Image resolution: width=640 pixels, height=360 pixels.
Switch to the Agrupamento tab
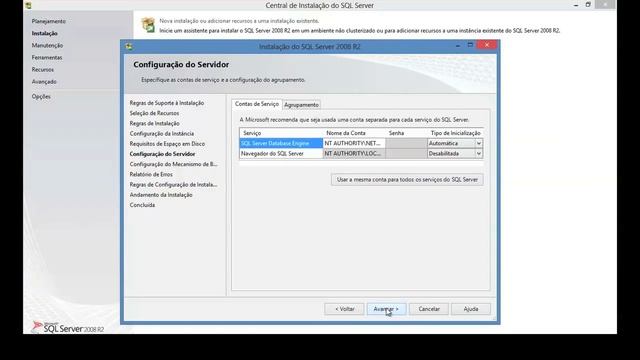(301, 105)
